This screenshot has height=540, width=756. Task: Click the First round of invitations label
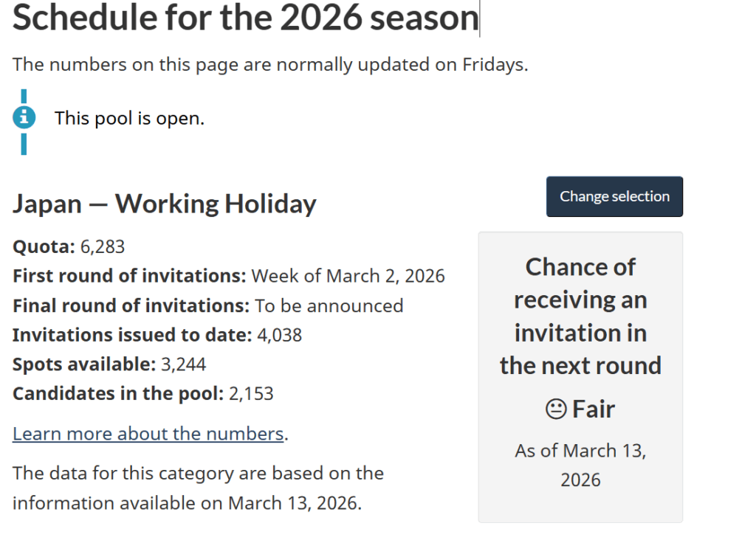pyautogui.click(x=129, y=277)
